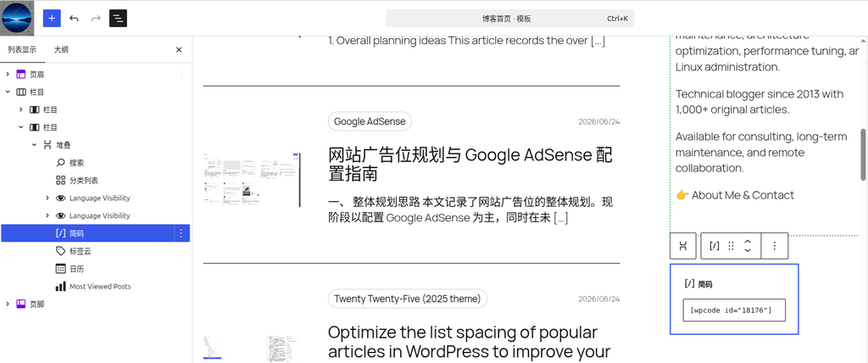This screenshot has width=868, height=363.
Task: Select first Language Visibility eye icon
Action: [61, 198]
